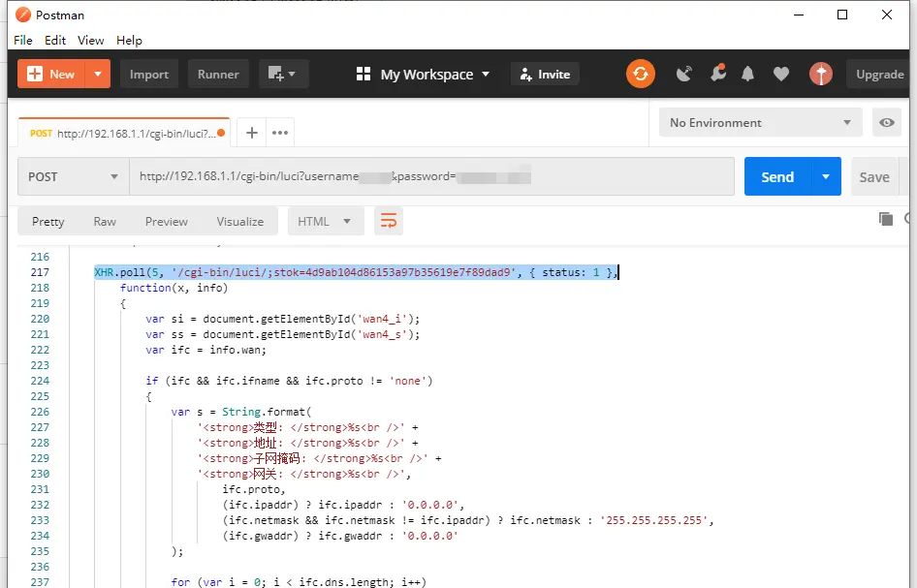Image resolution: width=917 pixels, height=588 pixels.
Task: Click the 'if (ifc && ifc.ifname' line
Action: (289, 381)
